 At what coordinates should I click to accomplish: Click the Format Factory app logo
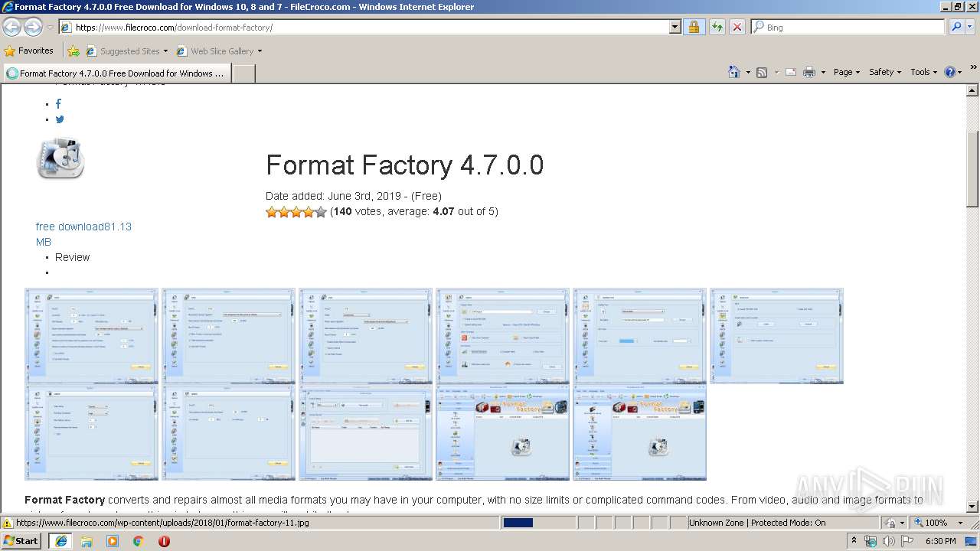(x=60, y=159)
